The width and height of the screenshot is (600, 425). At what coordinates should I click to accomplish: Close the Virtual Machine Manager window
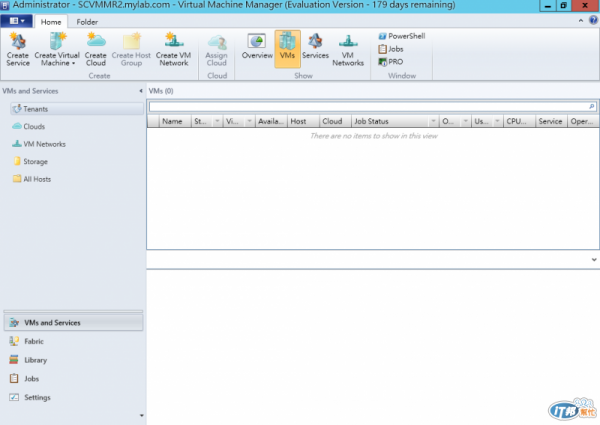coord(585,6)
